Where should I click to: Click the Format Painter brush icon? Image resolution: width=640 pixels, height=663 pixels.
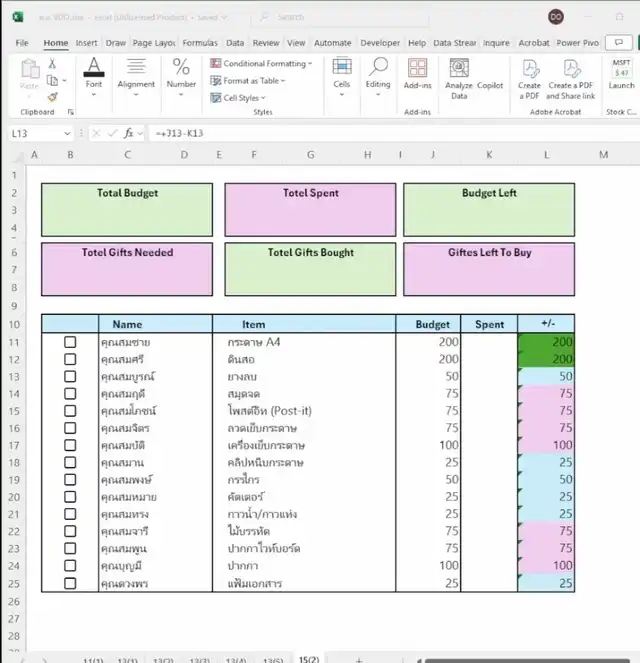pyautogui.click(x=53, y=97)
